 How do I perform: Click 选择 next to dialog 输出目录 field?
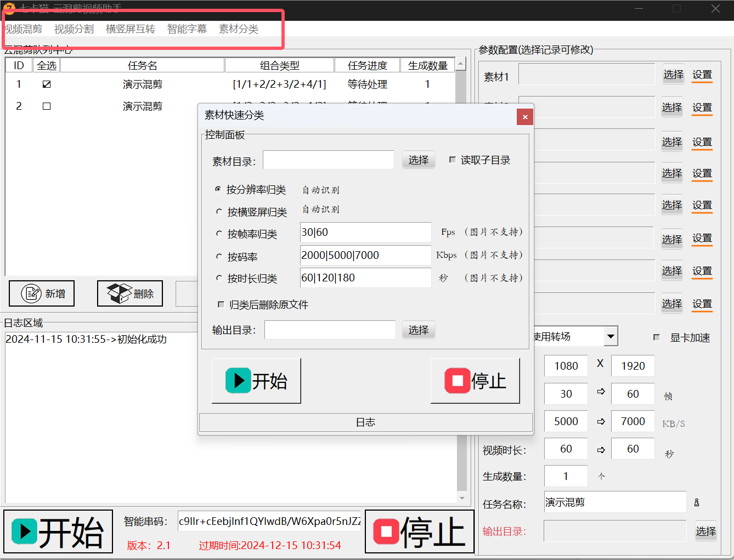click(x=419, y=330)
